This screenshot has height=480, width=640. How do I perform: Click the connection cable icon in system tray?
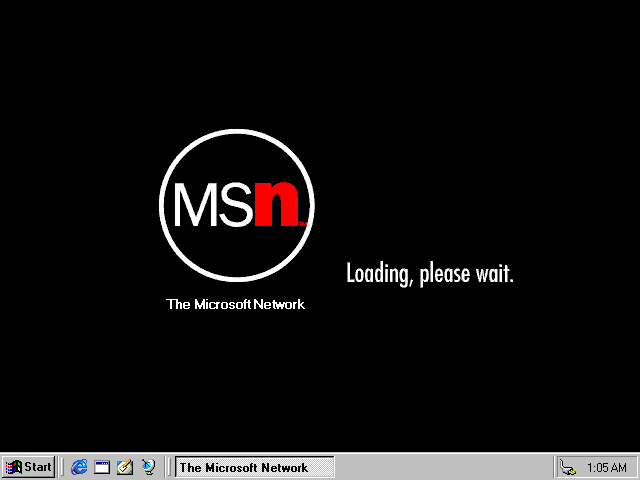[568, 467]
